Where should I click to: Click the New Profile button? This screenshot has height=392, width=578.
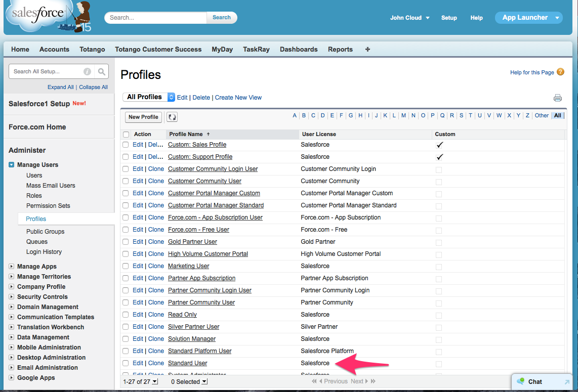143,117
